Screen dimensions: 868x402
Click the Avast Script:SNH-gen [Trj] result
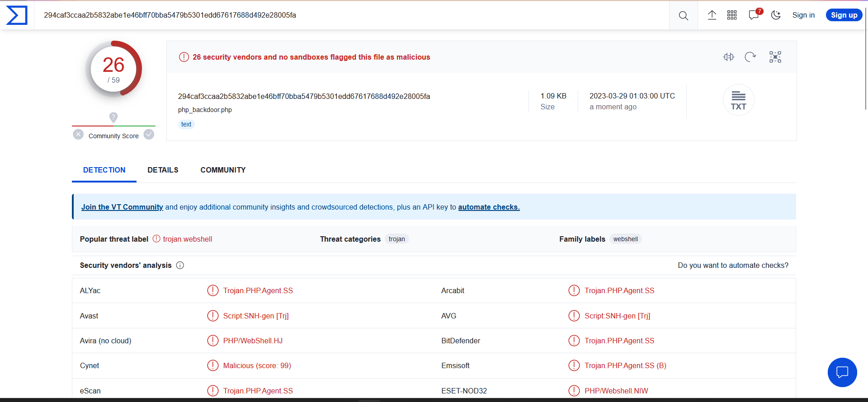click(256, 316)
